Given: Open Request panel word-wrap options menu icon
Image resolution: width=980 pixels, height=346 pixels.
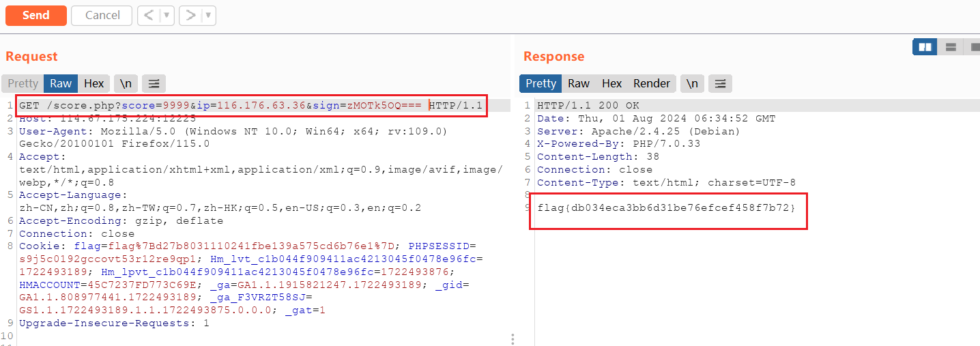Looking at the screenshot, I should pos(154,83).
